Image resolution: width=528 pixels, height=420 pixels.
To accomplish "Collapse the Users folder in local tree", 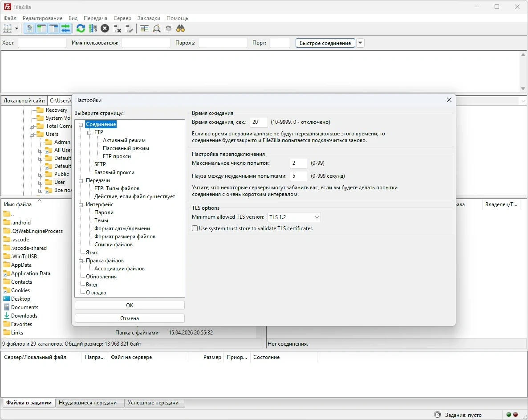I will 32,135.
